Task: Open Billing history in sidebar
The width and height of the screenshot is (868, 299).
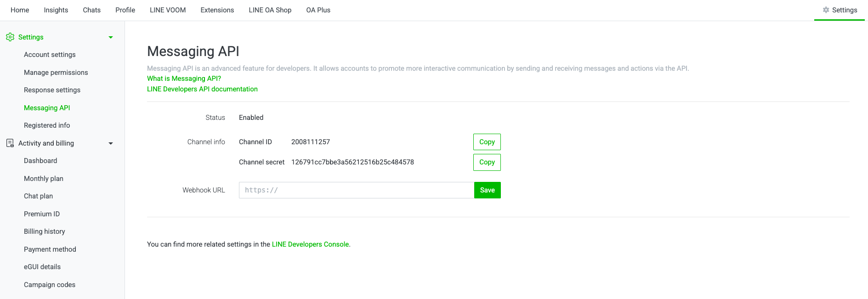Action: 45,231
